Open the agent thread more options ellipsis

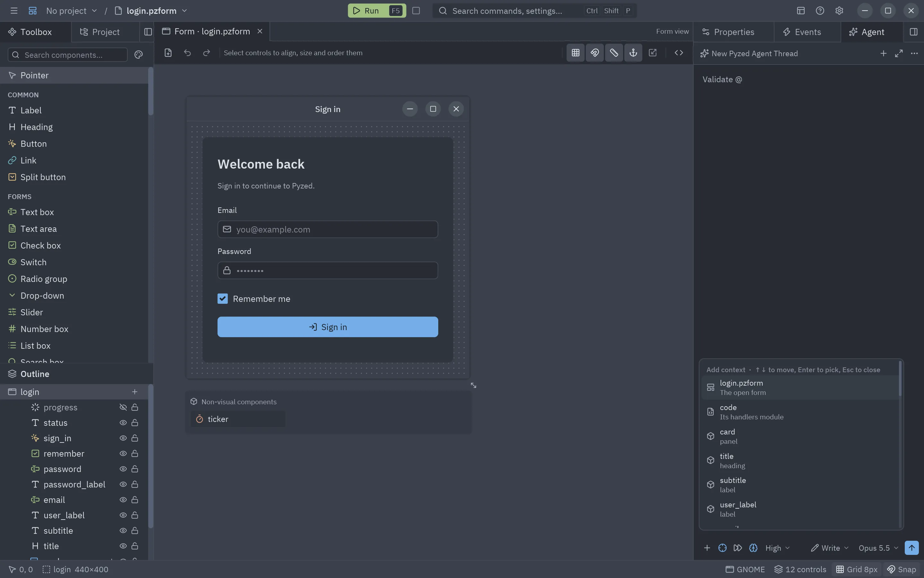914,54
